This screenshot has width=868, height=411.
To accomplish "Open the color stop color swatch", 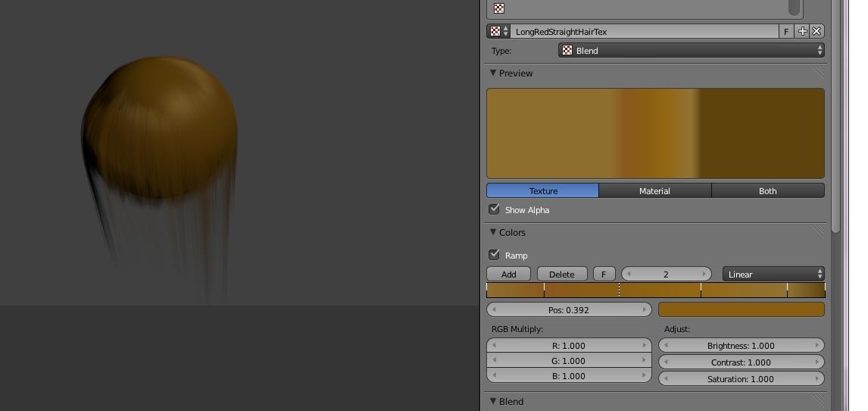I will (x=742, y=309).
